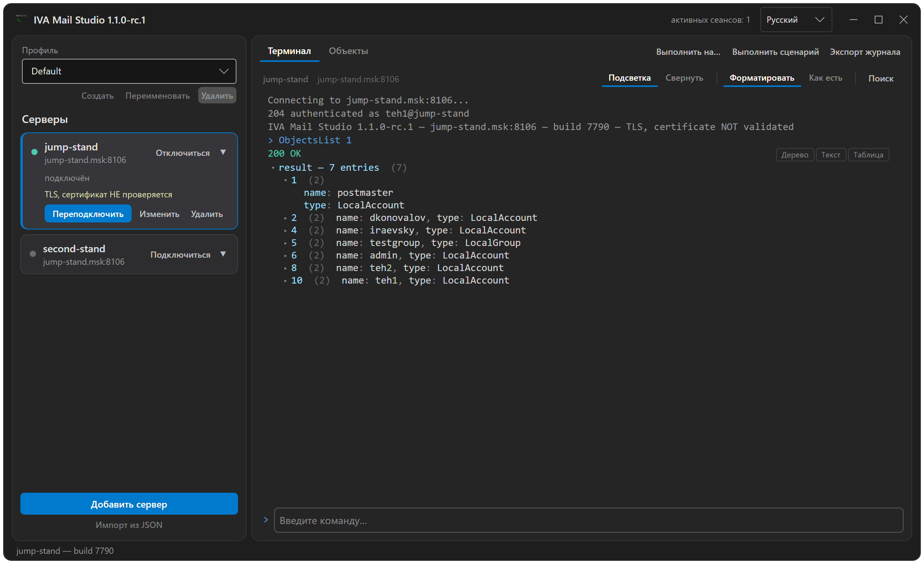
Task: Maximize the application window
Action: (879, 20)
